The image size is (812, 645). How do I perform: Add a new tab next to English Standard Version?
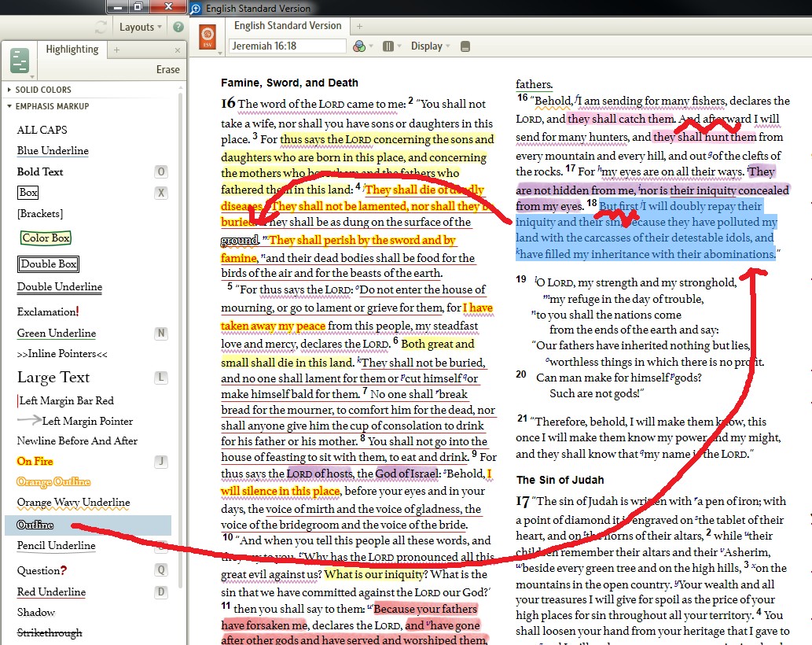tap(359, 26)
